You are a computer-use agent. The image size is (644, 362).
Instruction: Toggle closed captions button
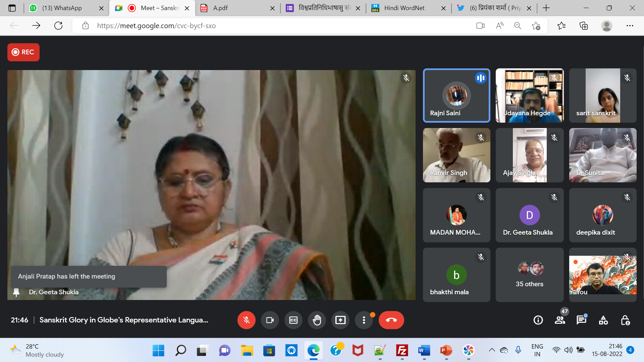[293, 320]
